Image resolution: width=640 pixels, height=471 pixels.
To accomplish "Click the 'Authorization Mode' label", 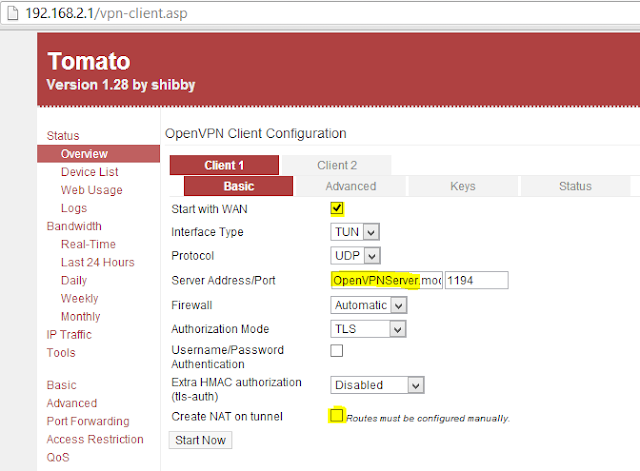I will [x=220, y=329].
